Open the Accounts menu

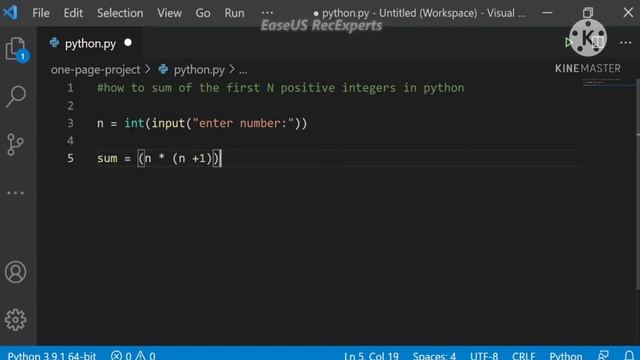click(x=16, y=272)
